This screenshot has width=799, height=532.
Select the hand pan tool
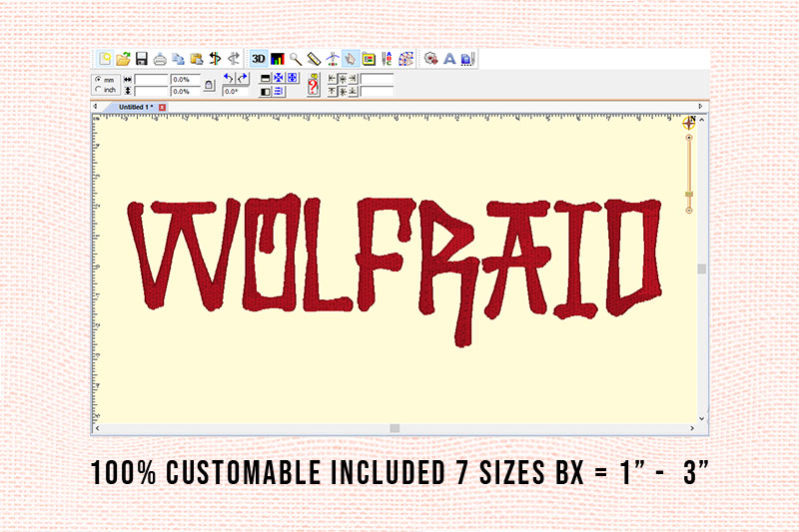351,59
